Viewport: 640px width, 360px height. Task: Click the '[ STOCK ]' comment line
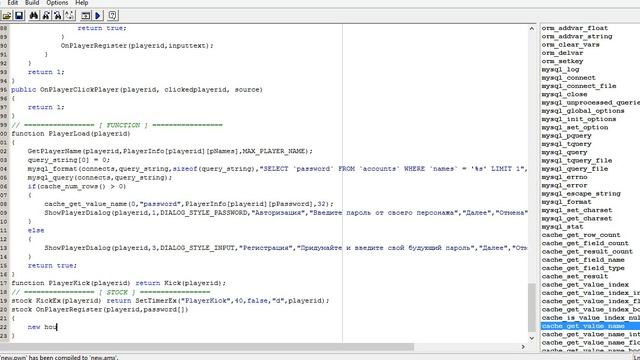(111, 292)
